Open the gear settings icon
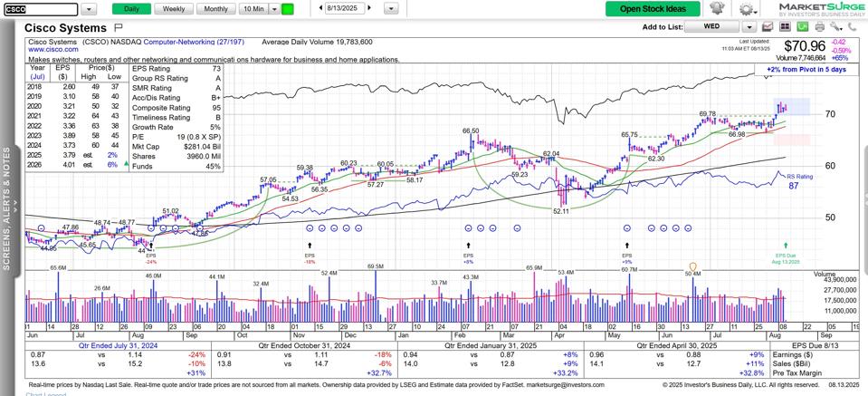This screenshot has width=868, height=396. [747, 9]
